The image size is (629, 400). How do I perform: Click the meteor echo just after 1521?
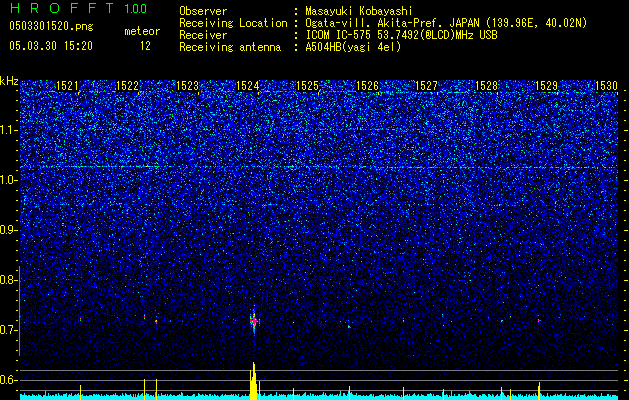click(81, 319)
